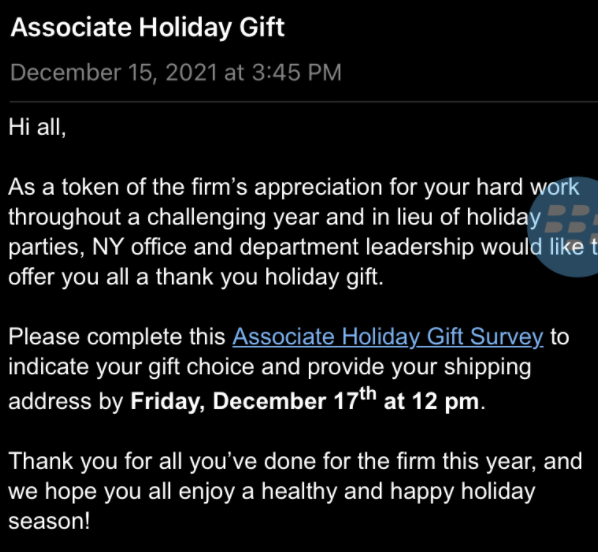Click the 'Hi all,' greeting line
Screen dimensions: 598x552
coord(37,127)
